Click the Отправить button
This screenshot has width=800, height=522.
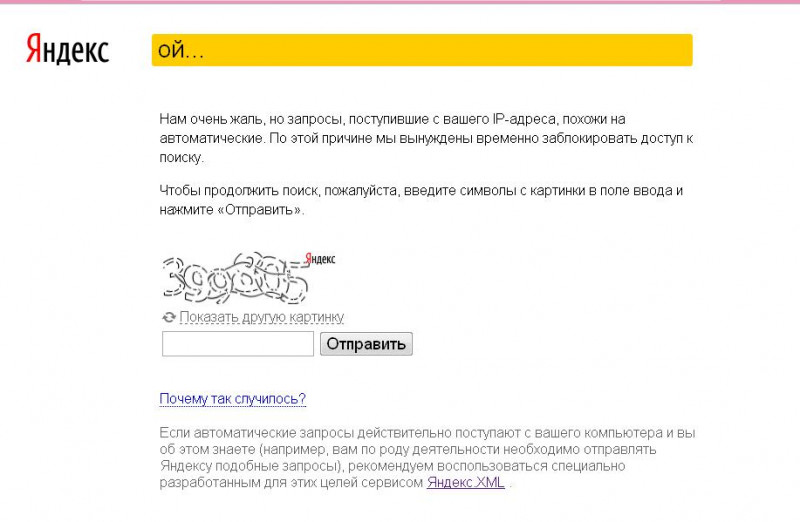[366, 344]
